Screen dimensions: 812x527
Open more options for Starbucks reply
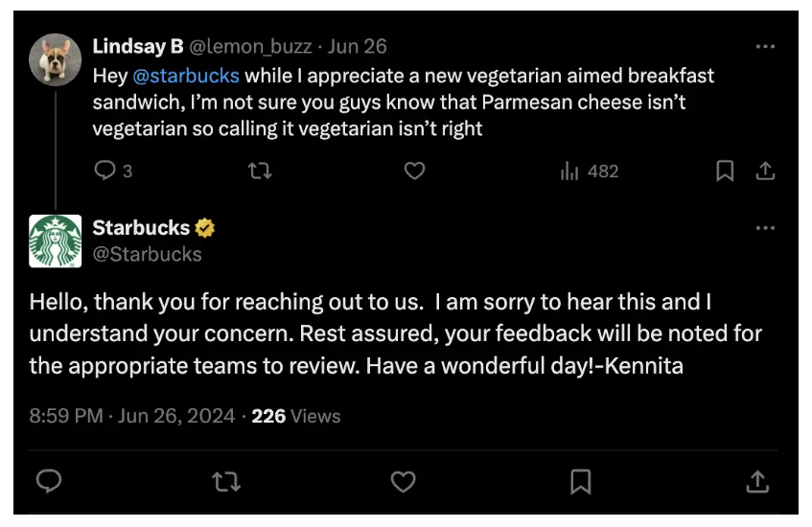pos(765,228)
